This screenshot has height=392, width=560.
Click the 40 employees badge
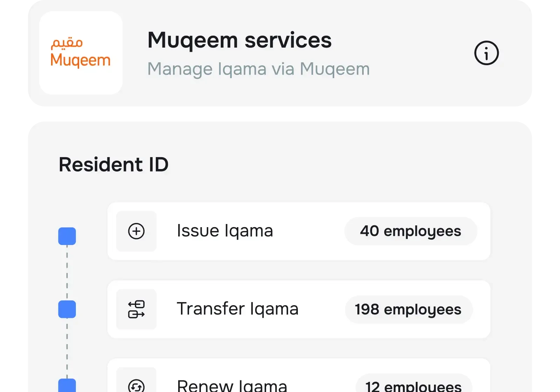(x=410, y=231)
